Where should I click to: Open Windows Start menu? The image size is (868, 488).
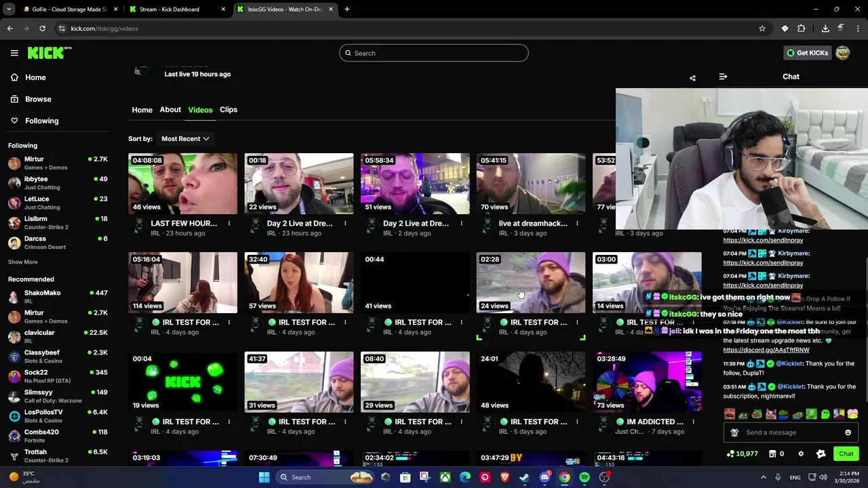[x=264, y=477]
